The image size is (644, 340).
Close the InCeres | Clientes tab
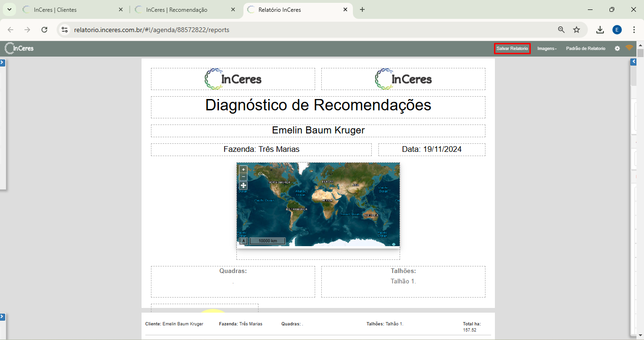pyautogui.click(x=121, y=9)
